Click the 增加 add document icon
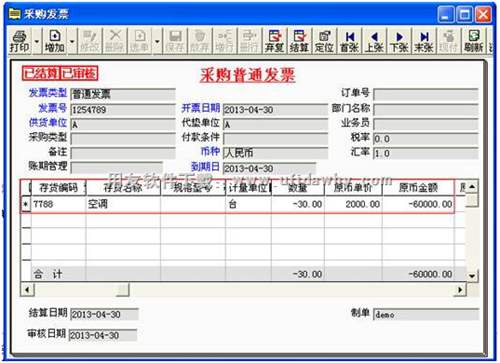Viewport: 500px width, 363px height. coord(55,41)
